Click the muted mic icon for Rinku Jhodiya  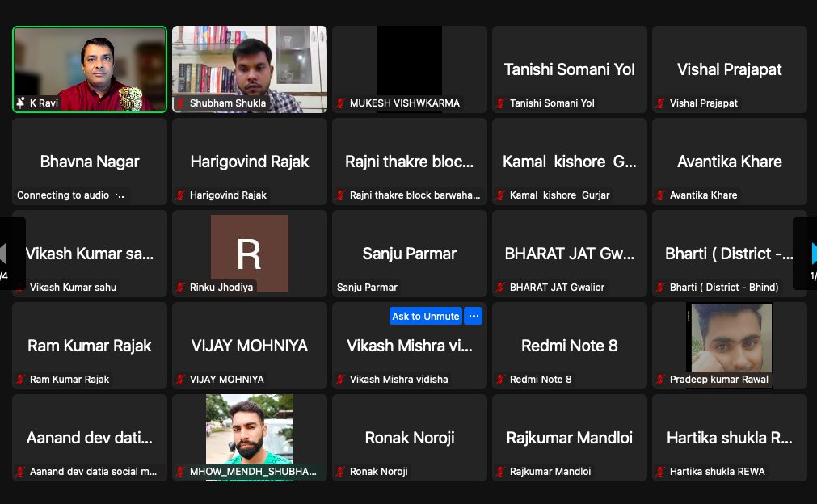pyautogui.click(x=180, y=288)
